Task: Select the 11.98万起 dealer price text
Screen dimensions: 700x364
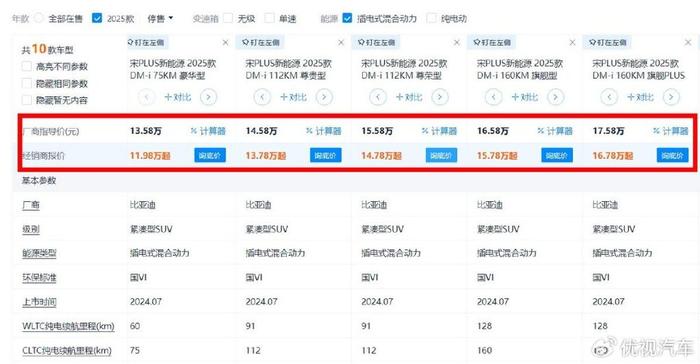Action: click(150, 156)
